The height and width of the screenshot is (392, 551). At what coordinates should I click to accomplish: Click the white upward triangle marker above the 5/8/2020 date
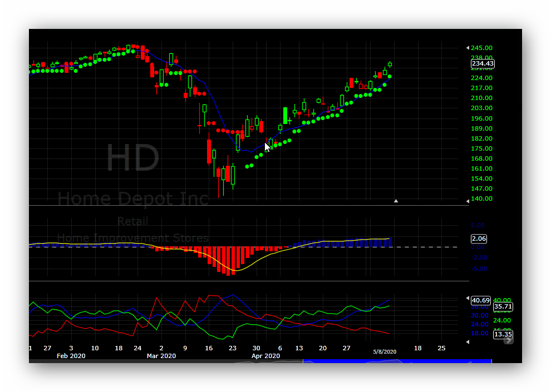(x=396, y=201)
